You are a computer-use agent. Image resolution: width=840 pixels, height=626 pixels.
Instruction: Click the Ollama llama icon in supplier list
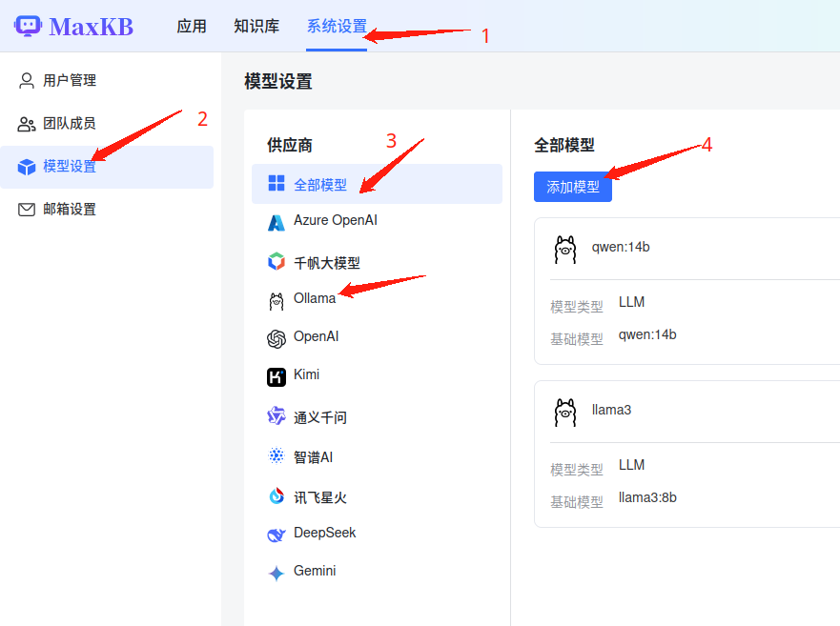pos(277,301)
